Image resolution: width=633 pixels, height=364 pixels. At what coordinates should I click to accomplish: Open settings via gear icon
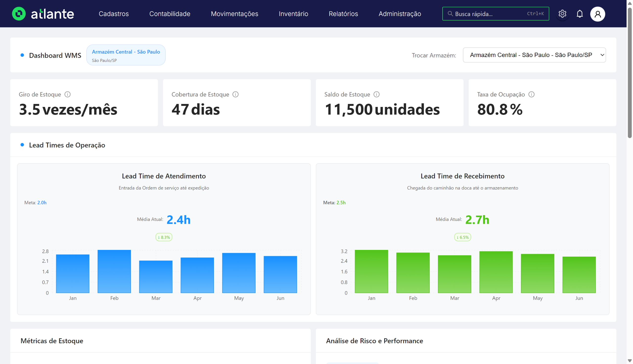point(562,14)
